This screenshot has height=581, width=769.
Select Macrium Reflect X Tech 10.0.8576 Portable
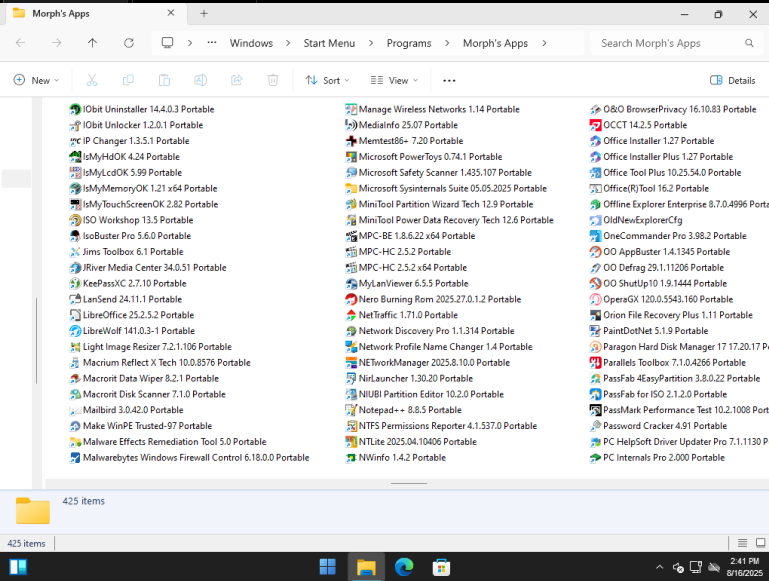160,362
